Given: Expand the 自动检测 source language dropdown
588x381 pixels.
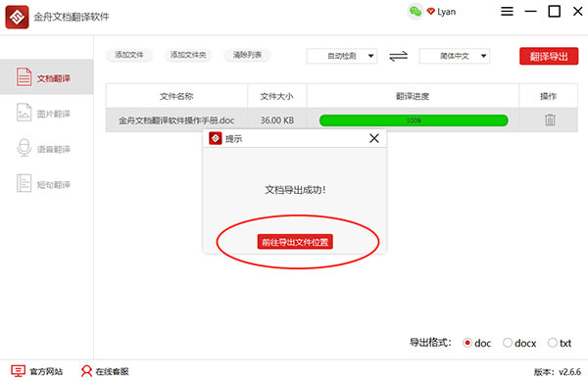Looking at the screenshot, I should [x=342, y=56].
